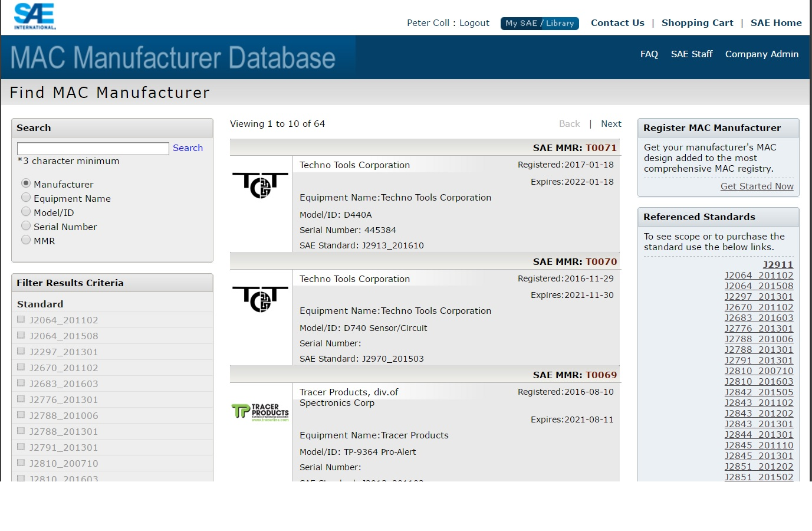Select the Serial Number radio button
This screenshot has height=531, width=812.
(x=26, y=226)
